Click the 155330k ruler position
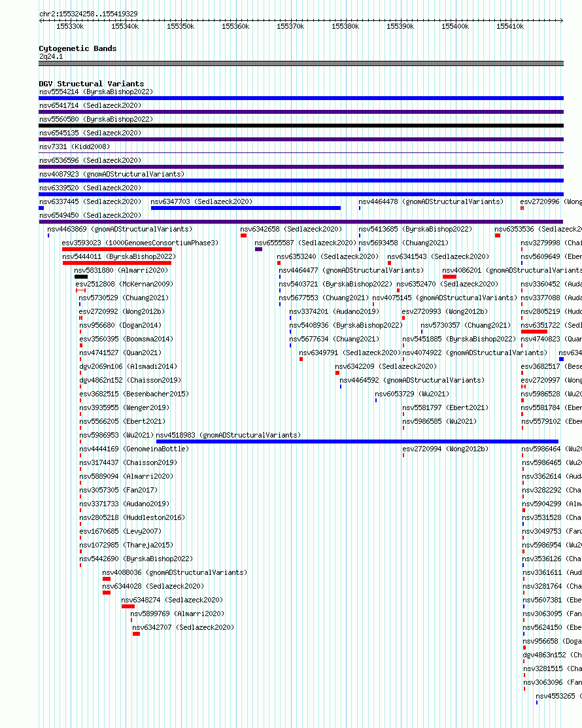 click(70, 26)
